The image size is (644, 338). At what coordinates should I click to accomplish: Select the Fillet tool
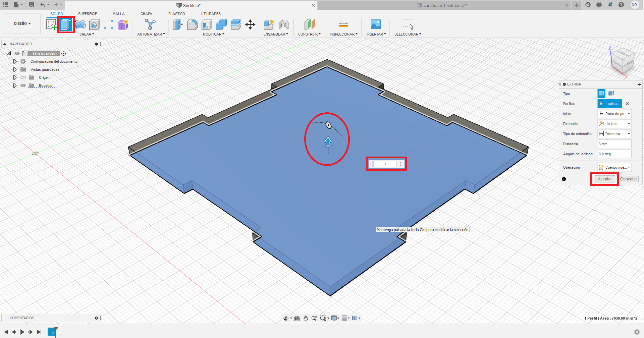tap(192, 24)
